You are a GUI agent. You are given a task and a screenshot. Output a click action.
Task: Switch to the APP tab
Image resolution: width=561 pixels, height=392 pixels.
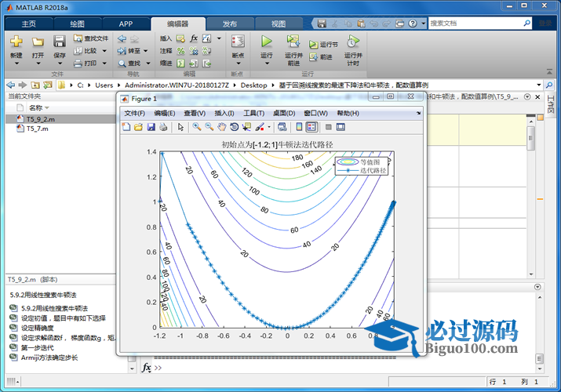click(126, 24)
